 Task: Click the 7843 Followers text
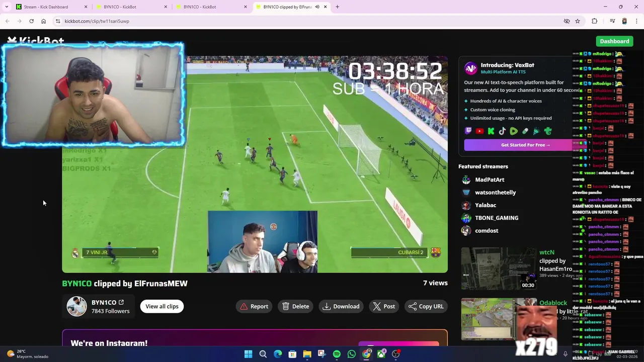[x=110, y=311]
